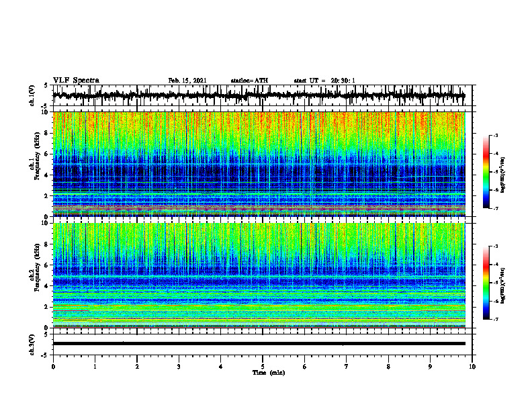Image resolution: width=532 pixels, height=411 pixels.
Task: Click inside the ch.2 spectrogram panel
Action: point(259,275)
